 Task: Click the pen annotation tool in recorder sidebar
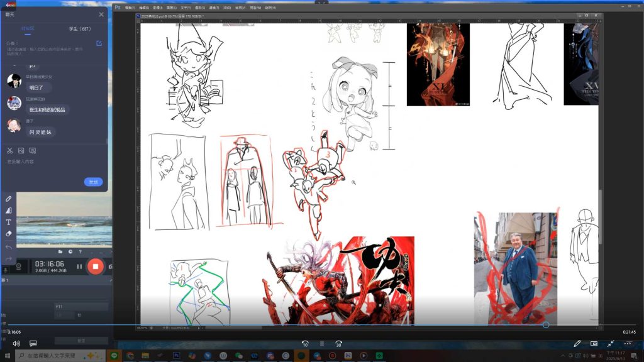[9, 199]
